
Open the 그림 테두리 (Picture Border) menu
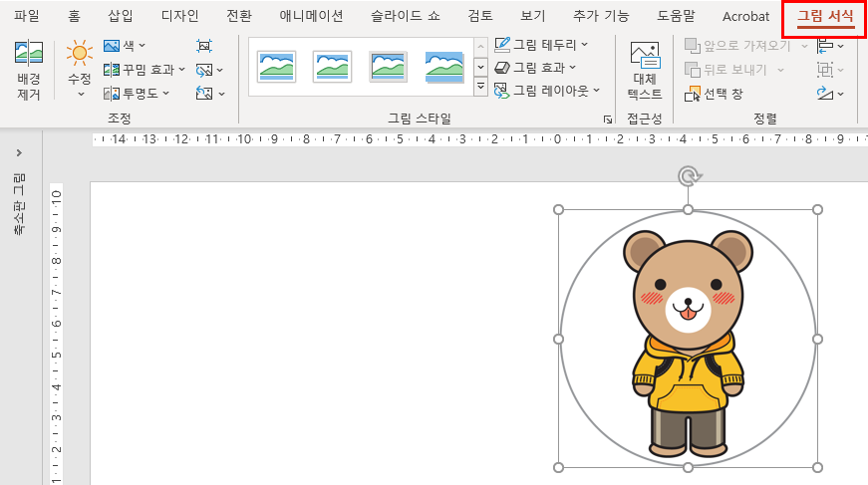542,45
